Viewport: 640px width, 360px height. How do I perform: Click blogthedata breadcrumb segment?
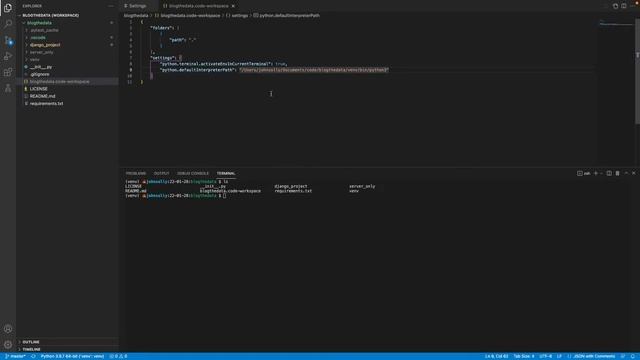(x=136, y=16)
